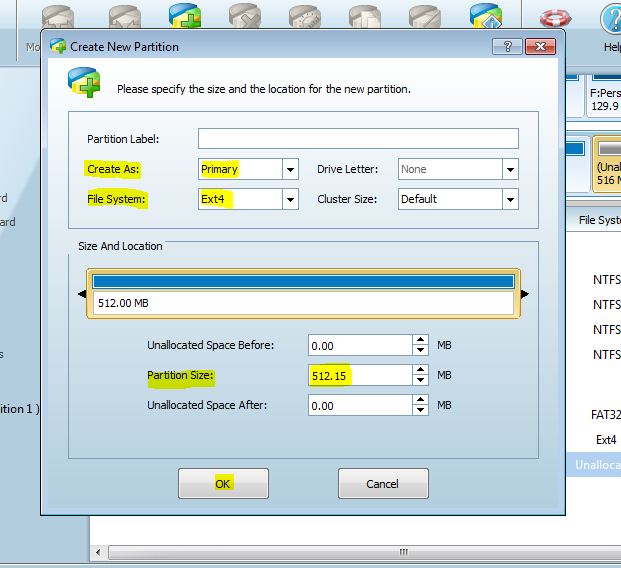Decrease Unallocated Space After with down arrow
621x568 pixels.
click(x=420, y=410)
